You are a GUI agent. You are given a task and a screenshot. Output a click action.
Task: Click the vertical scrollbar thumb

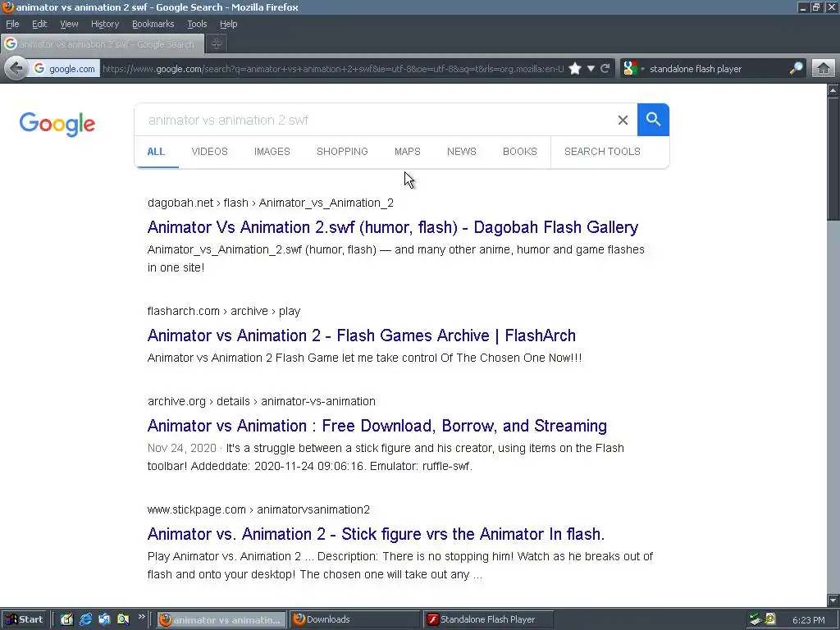(x=833, y=158)
